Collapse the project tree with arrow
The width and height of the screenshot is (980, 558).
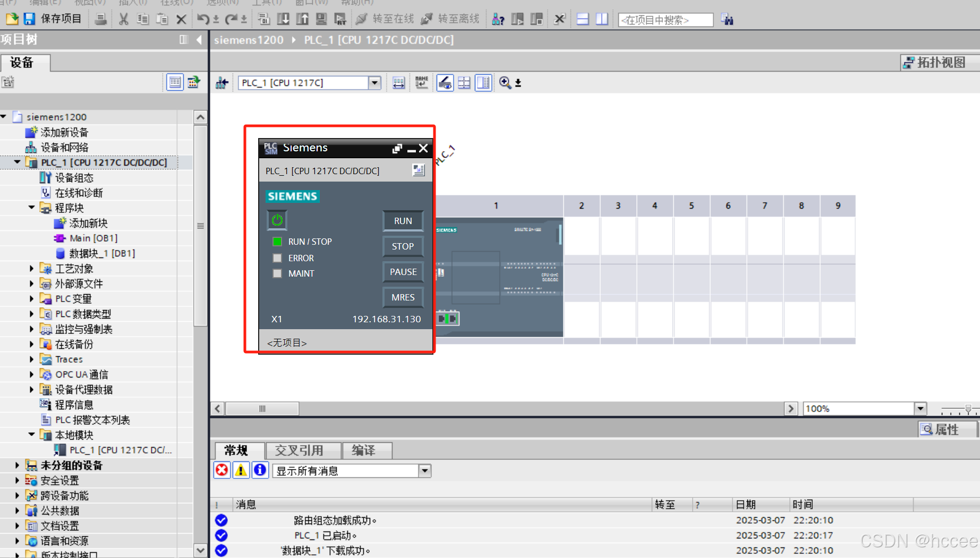(x=199, y=39)
